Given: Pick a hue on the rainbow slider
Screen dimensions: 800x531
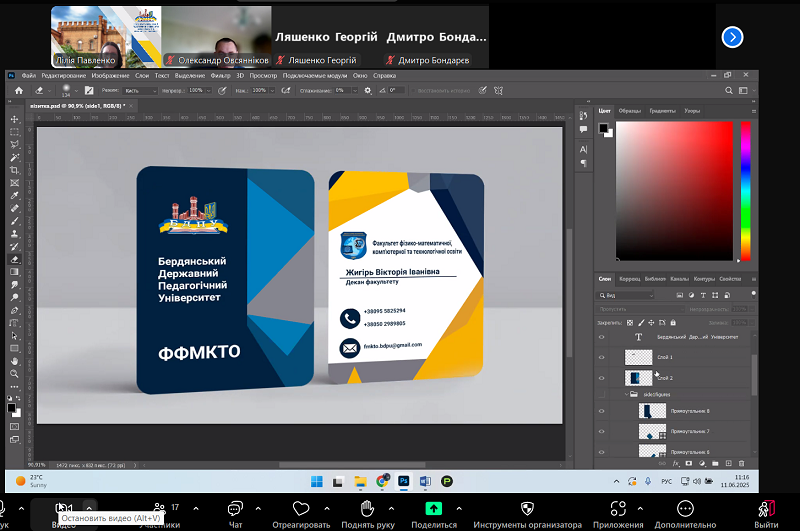Looking at the screenshot, I should 745,191.
